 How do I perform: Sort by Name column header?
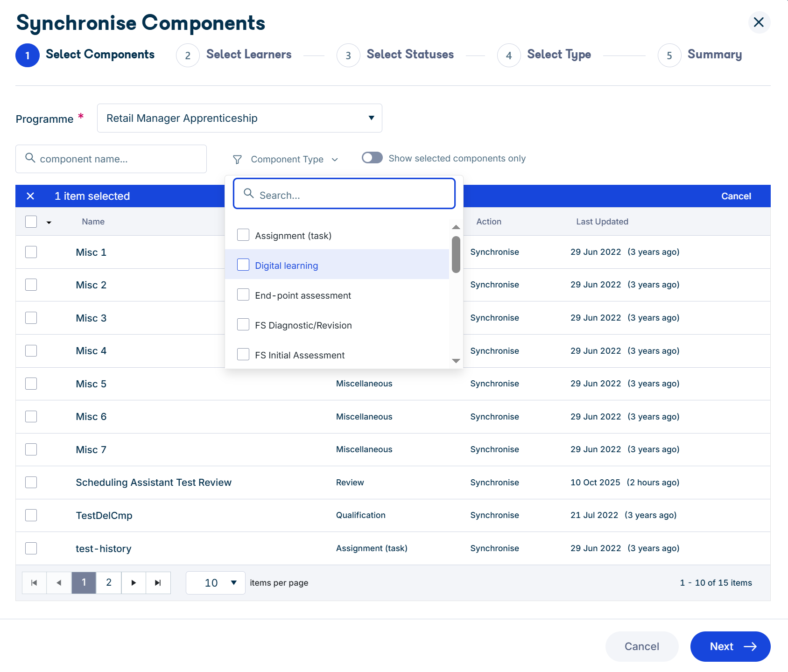tap(93, 222)
